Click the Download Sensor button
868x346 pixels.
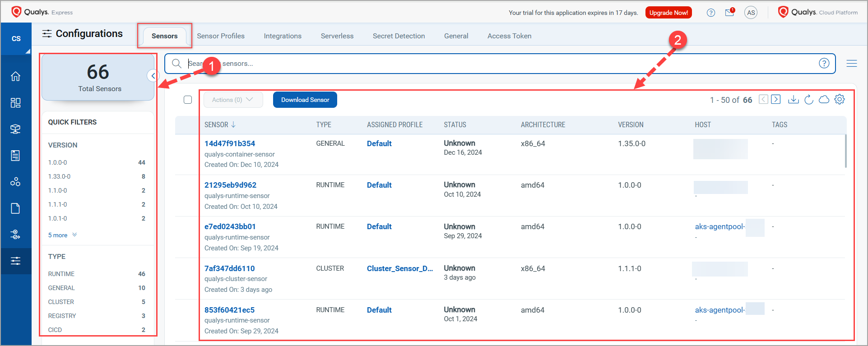[305, 100]
